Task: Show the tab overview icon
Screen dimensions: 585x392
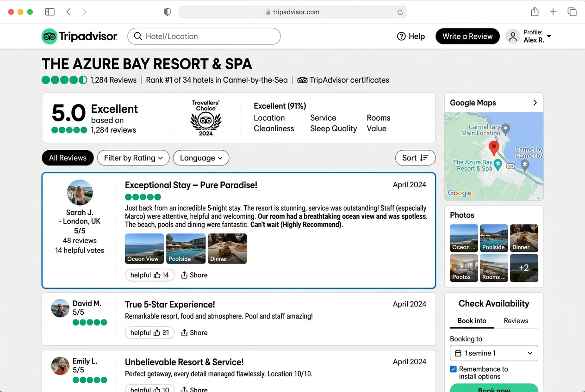Action: [572, 12]
